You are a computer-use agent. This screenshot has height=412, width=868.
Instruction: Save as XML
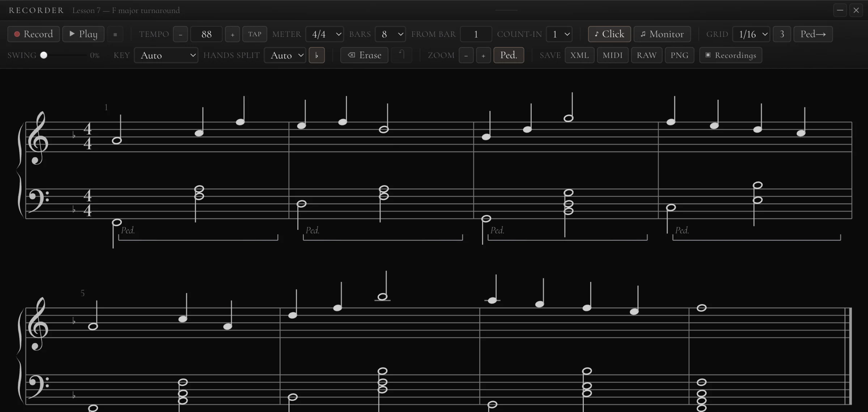[x=579, y=55]
